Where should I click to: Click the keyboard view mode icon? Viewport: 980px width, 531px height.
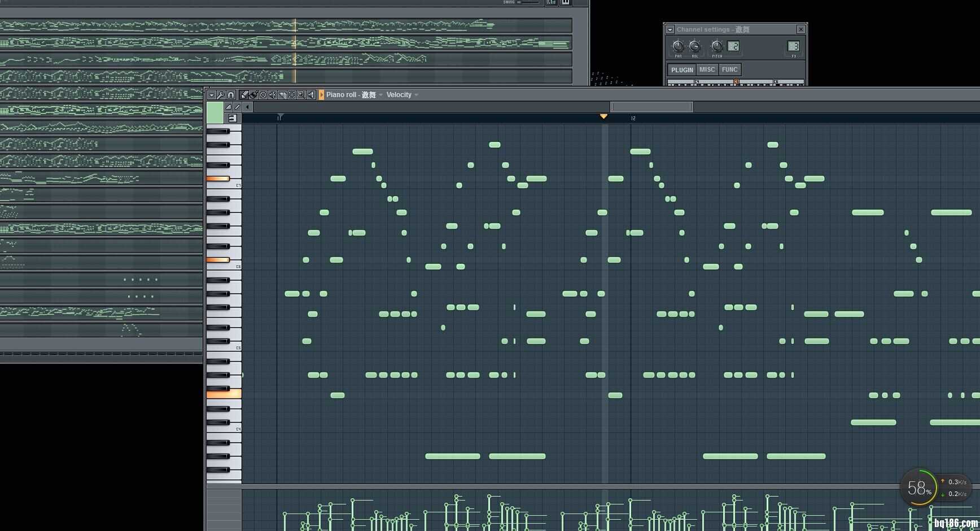click(x=233, y=118)
